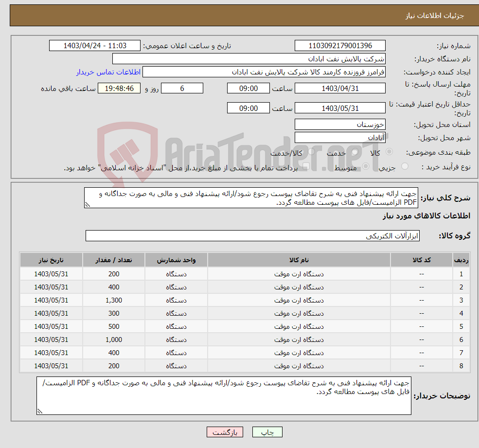Screen dimensions: 479x448
Task: Click the remaining days field showing 6
Action: click(182, 89)
